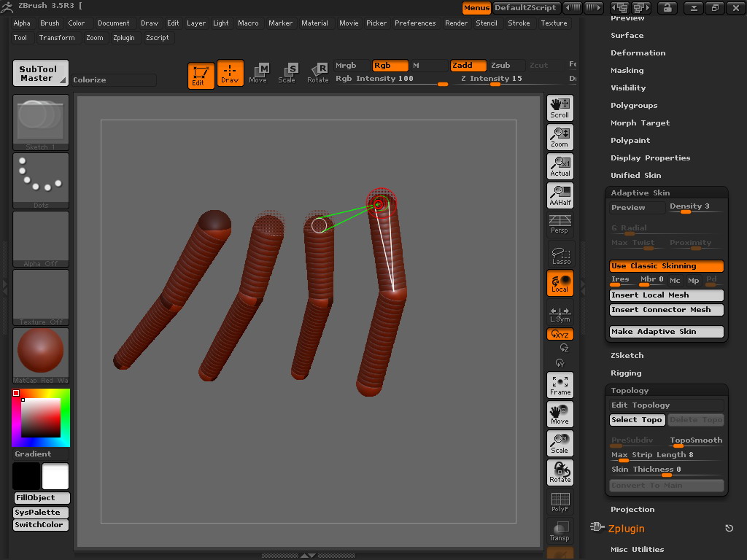Open the Preferences menu
747x560 pixels.
[x=414, y=23]
